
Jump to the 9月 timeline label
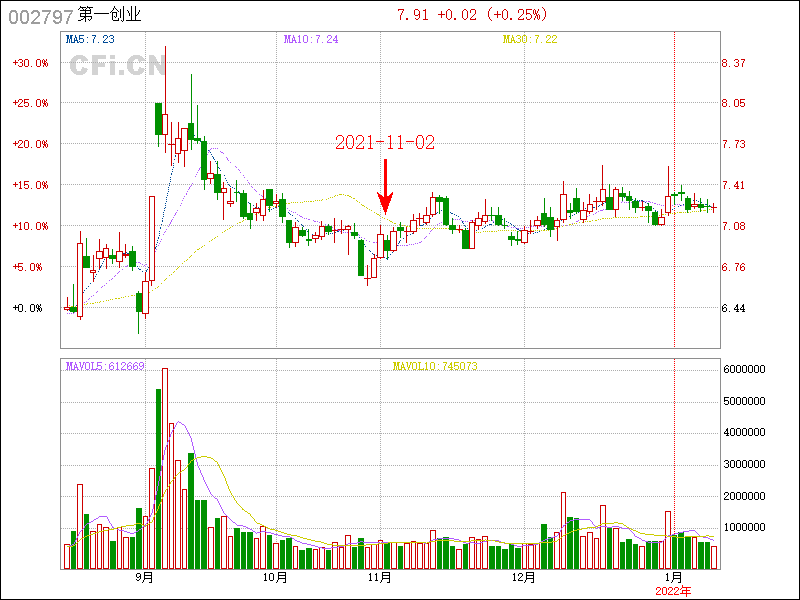tap(144, 578)
